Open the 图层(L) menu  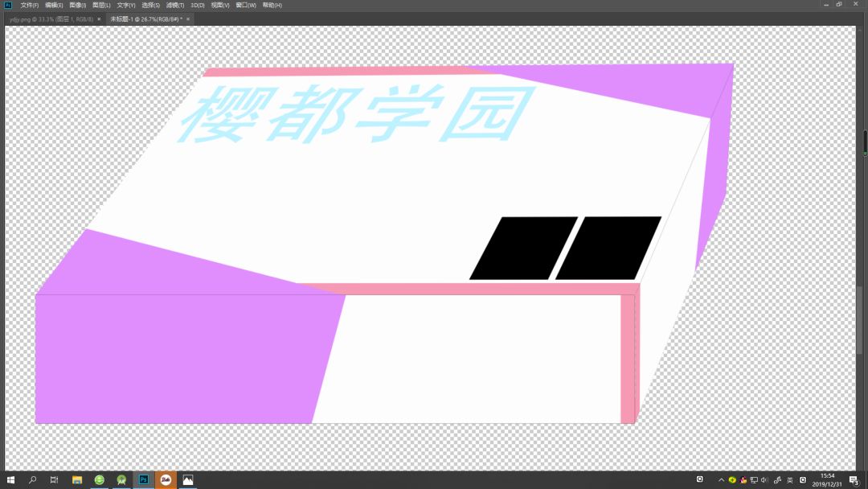coord(101,5)
